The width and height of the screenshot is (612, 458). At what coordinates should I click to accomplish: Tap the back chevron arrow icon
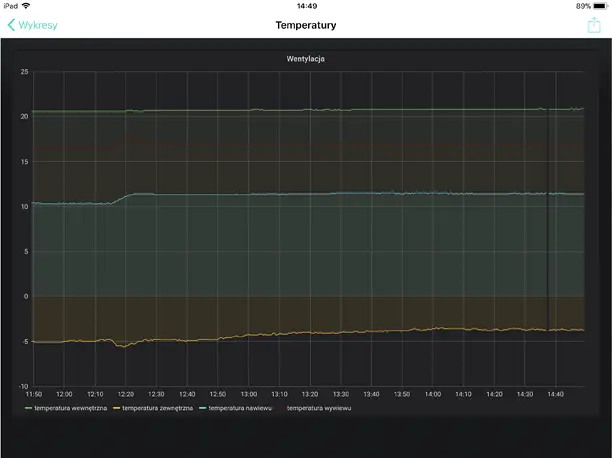coord(12,25)
